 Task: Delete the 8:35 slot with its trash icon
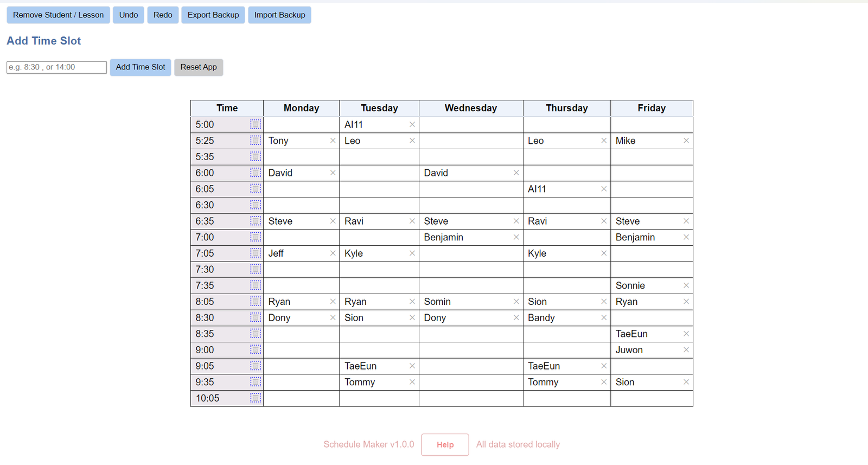coord(255,334)
